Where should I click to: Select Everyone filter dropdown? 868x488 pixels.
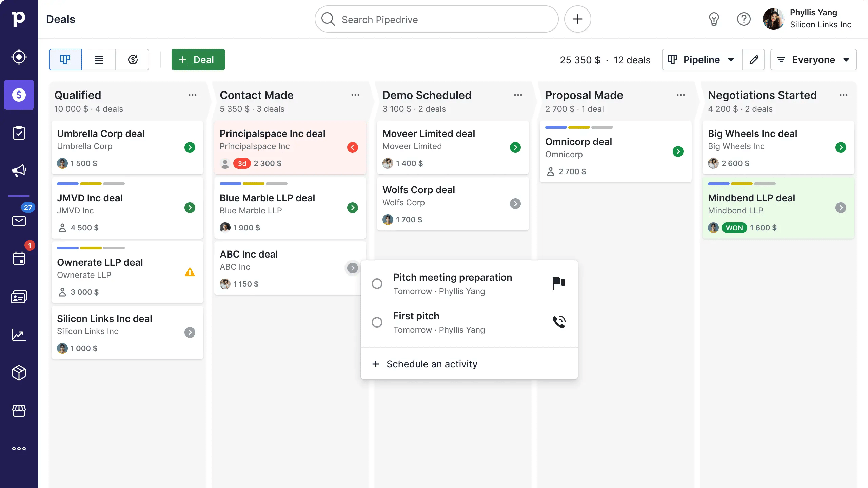814,60
